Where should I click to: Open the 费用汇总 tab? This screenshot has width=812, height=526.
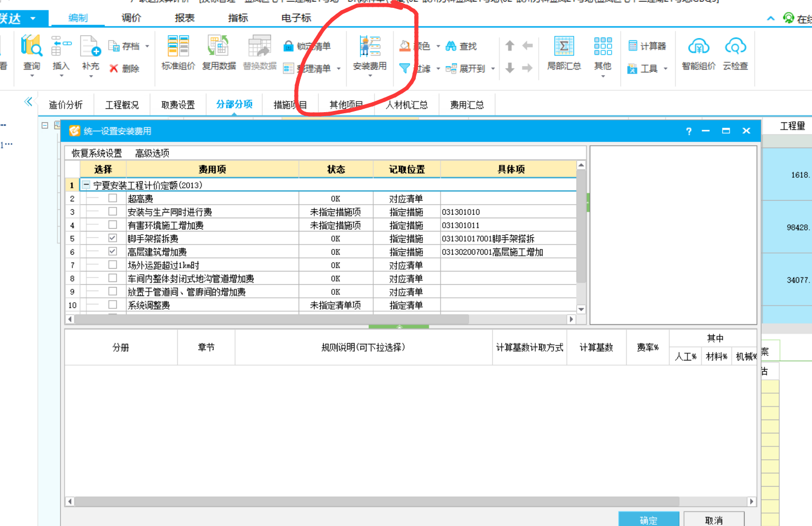click(467, 105)
